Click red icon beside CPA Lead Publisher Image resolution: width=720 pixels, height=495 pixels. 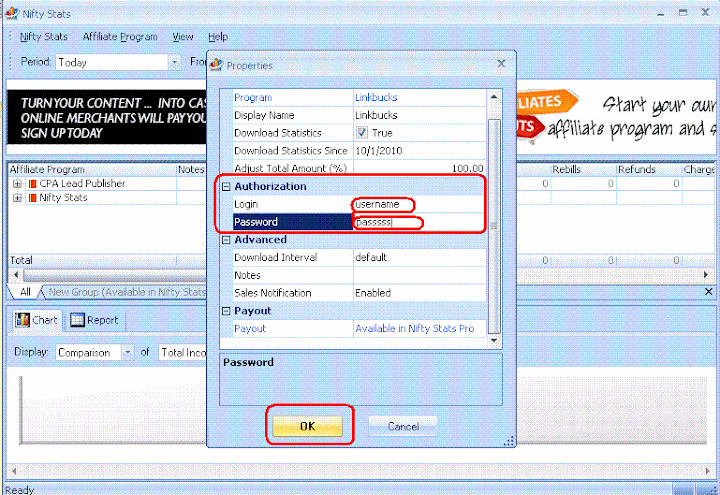pos(32,184)
